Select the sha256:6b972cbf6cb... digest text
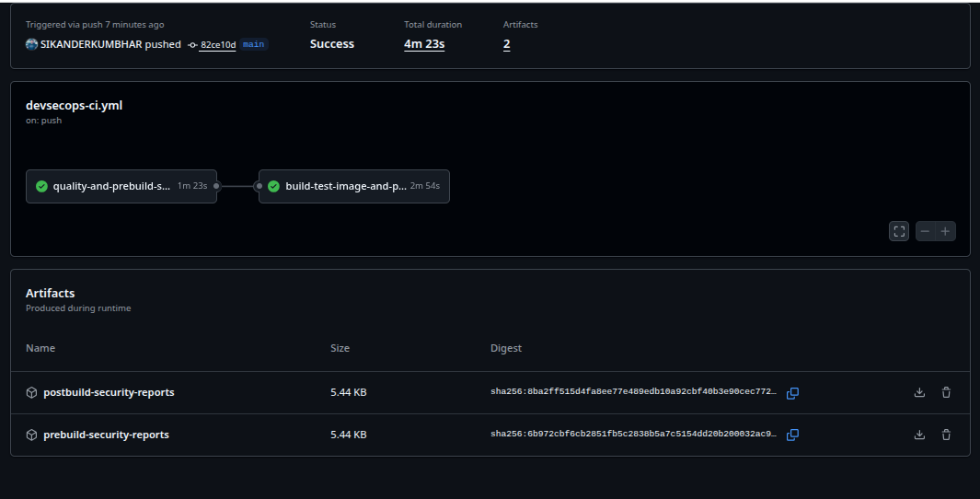 (633, 434)
